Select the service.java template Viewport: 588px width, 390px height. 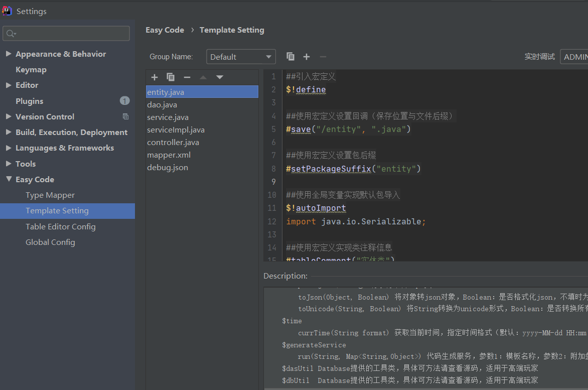tap(202, 117)
